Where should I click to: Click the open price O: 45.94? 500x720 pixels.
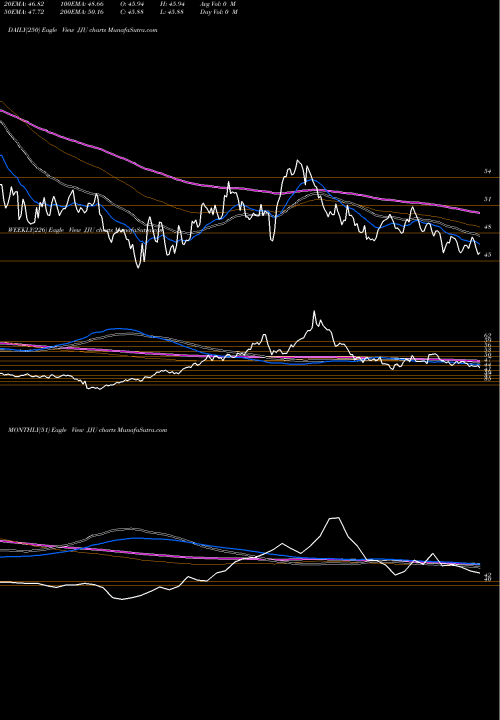point(132,3)
